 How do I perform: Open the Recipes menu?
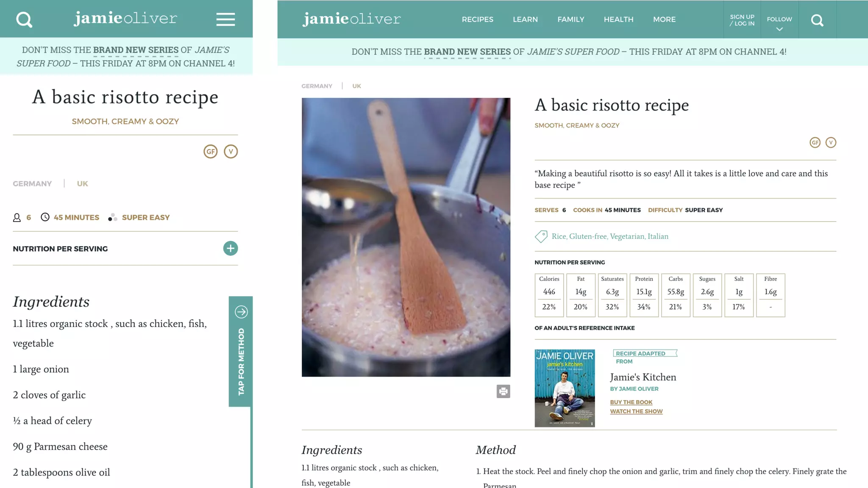[x=477, y=19]
